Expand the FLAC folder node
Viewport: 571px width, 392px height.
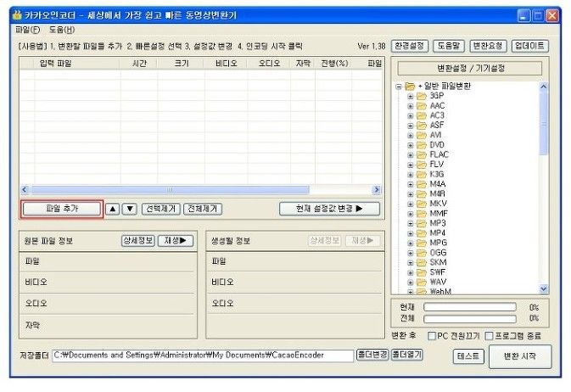[x=411, y=154]
